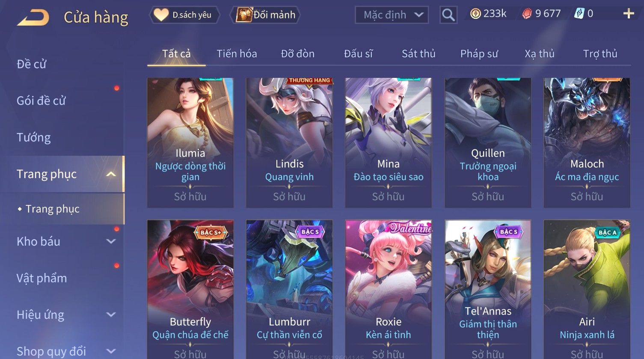Tap the plus icon to add currency
This screenshot has height=359, width=644.
pos(628,14)
